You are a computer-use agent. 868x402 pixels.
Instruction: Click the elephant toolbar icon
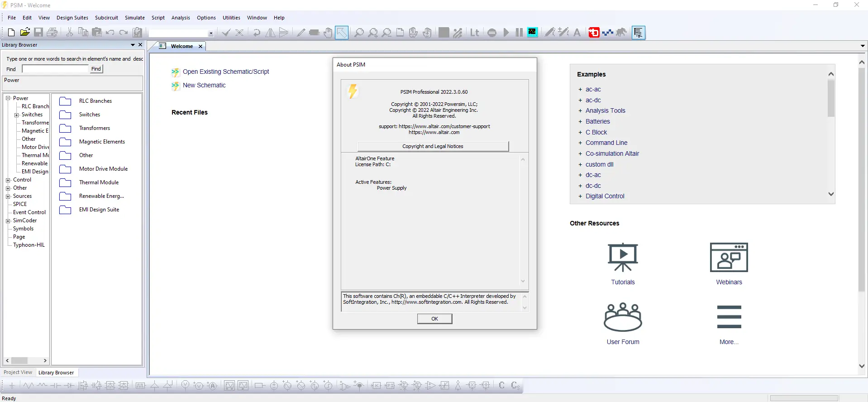pyautogui.click(x=621, y=33)
